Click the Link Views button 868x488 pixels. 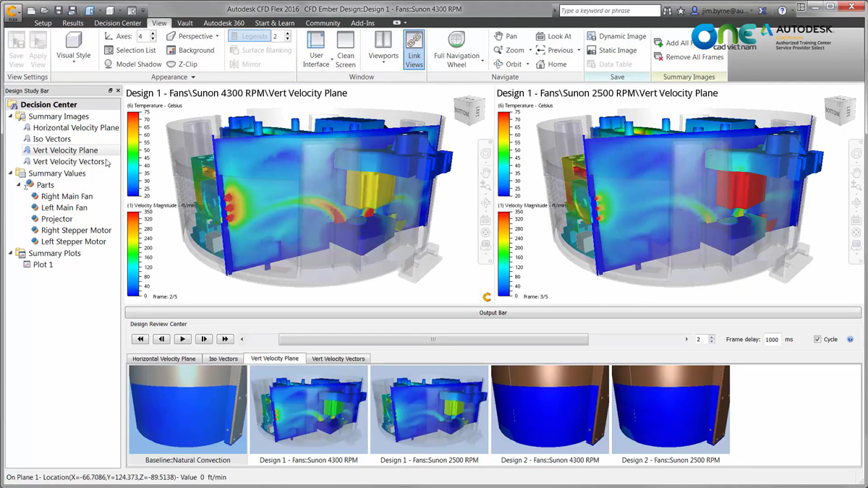(x=414, y=50)
